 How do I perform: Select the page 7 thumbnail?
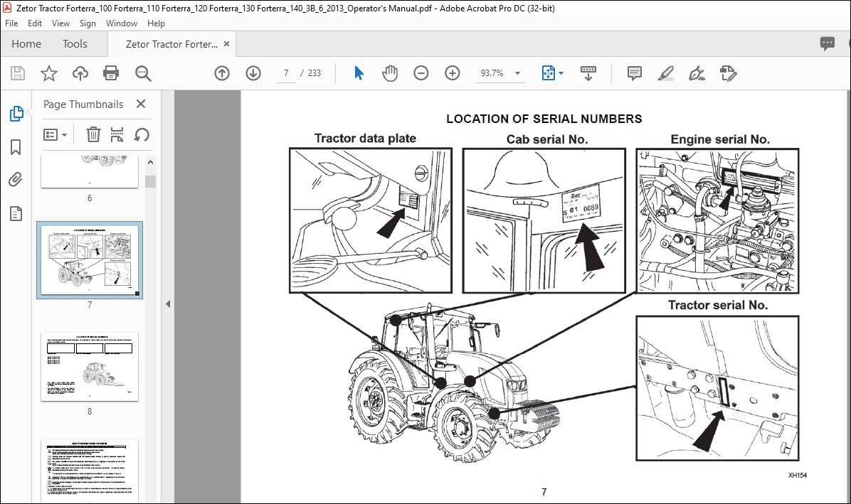(x=90, y=260)
